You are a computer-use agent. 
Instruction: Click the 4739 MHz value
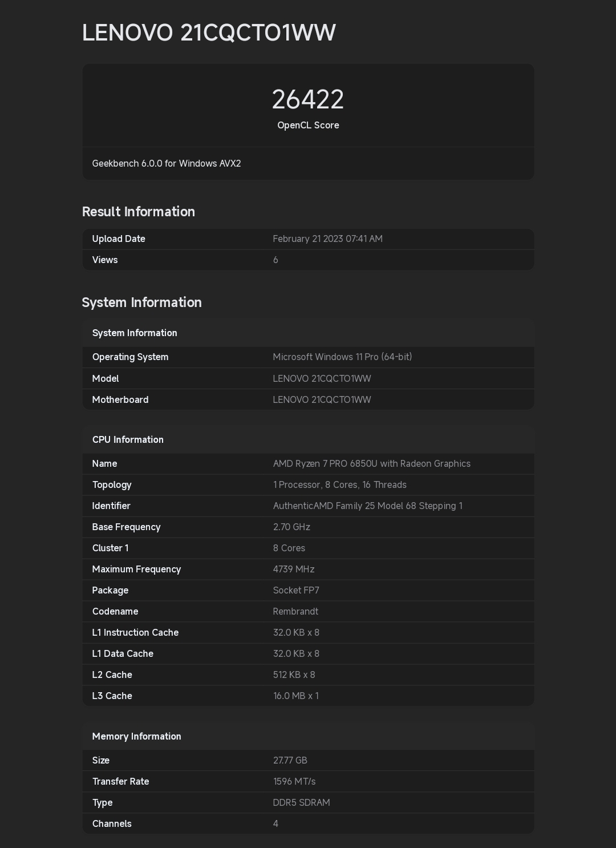pyautogui.click(x=294, y=569)
